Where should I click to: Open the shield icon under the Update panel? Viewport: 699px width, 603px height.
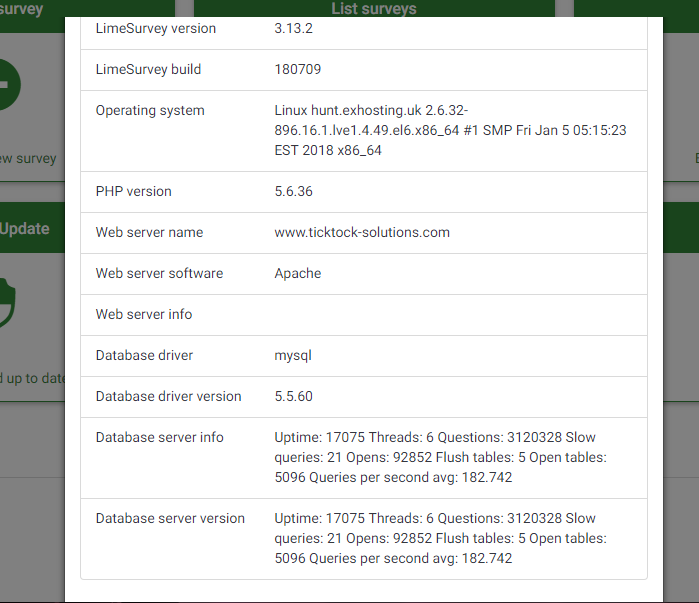[x=8, y=303]
